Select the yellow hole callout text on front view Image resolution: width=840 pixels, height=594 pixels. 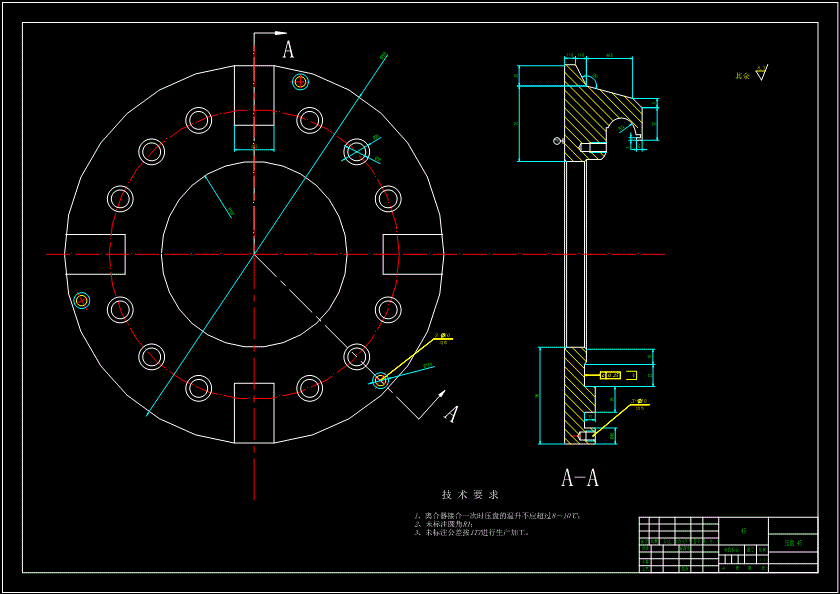[x=443, y=337]
